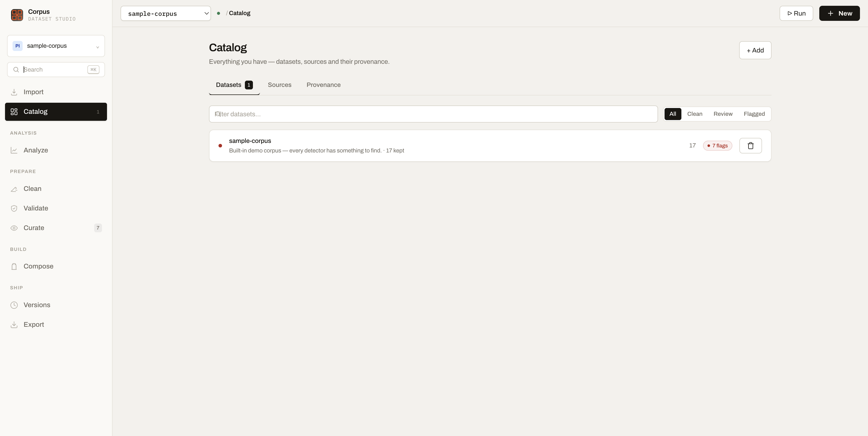Show All datasets filter
868x436 pixels.
click(x=673, y=114)
